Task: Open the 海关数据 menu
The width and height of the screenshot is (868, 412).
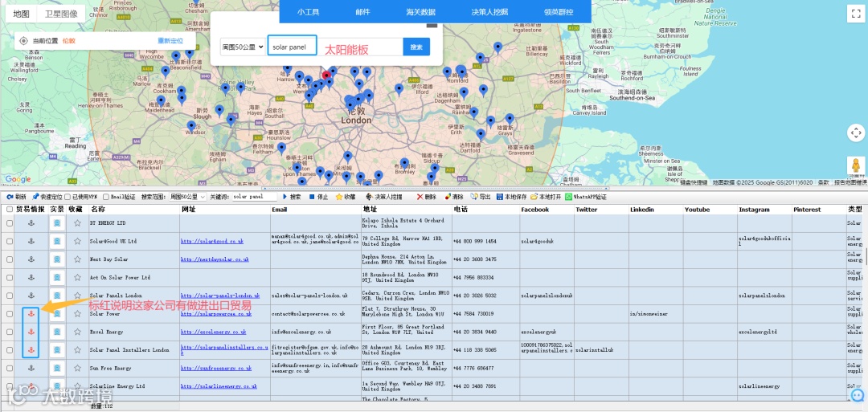Action: coord(420,11)
